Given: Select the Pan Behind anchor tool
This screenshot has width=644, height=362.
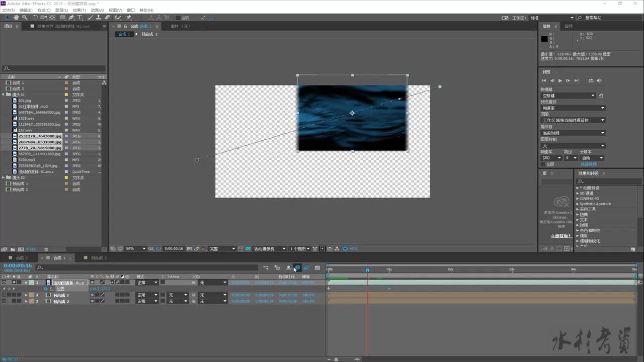Looking at the screenshot, I should tap(52, 18).
